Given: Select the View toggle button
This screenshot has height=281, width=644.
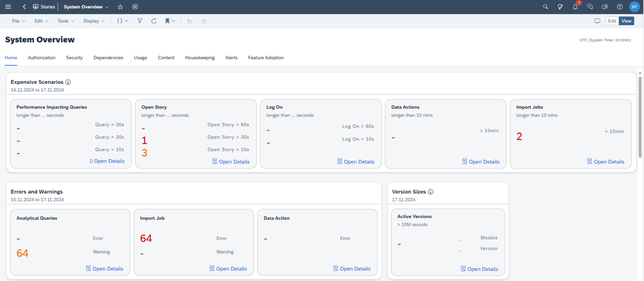Looking at the screenshot, I should pyautogui.click(x=626, y=21).
